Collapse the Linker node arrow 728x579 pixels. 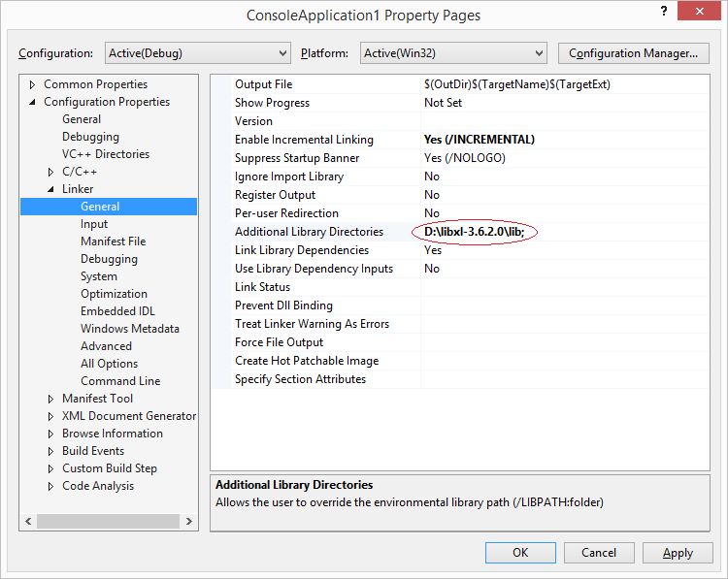(x=50, y=189)
